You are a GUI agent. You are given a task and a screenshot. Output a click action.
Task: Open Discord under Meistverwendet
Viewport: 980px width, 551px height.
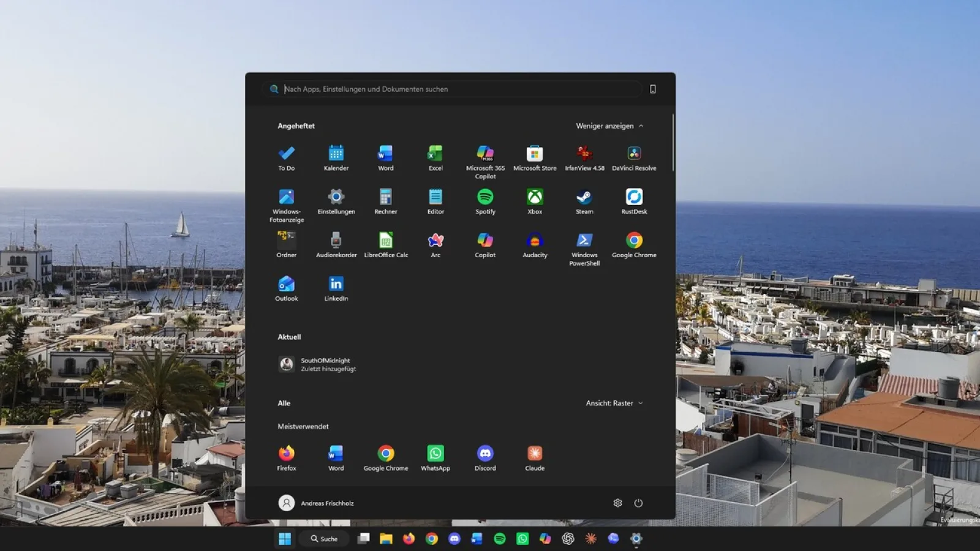point(485,458)
